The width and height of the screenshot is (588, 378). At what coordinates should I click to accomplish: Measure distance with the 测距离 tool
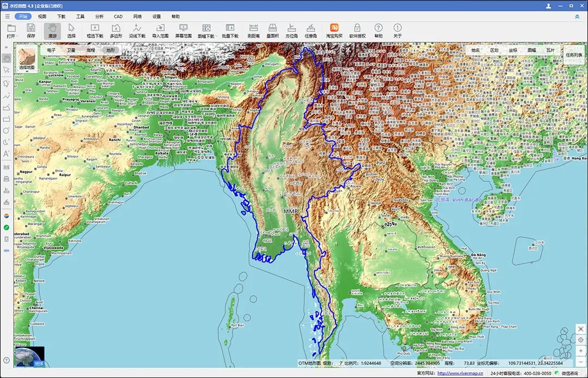tap(254, 31)
